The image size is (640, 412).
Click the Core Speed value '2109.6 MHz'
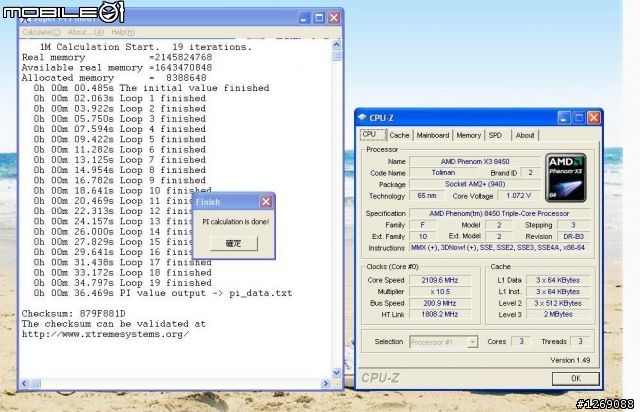[x=440, y=280]
